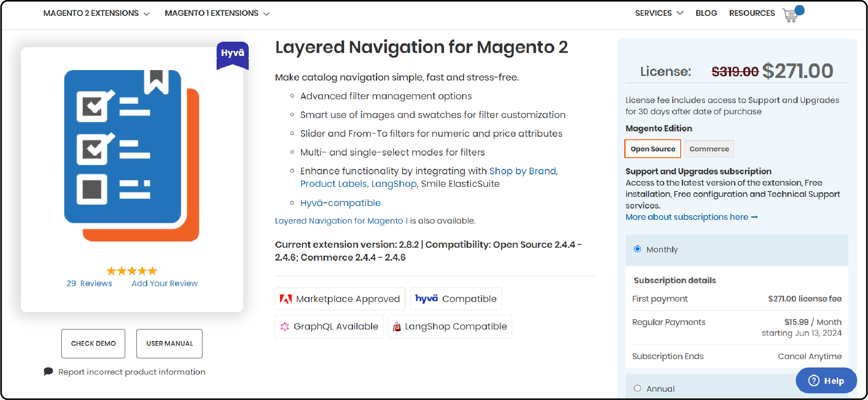Screen dimensions: 868x400
Task: Click the $271.00 license price
Action: click(797, 71)
